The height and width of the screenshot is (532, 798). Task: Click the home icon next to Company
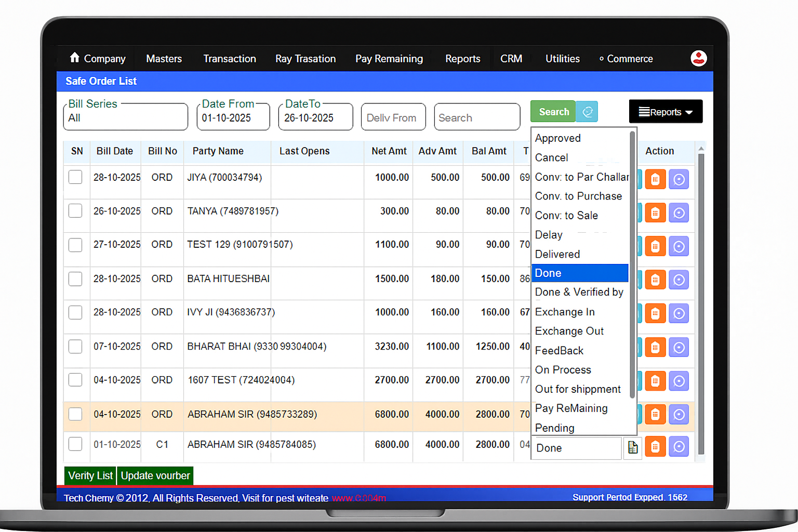[x=75, y=58]
